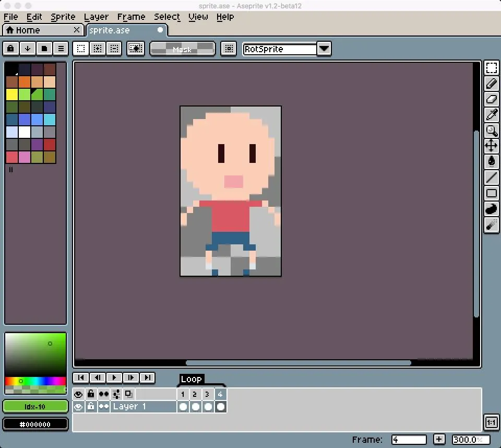Image resolution: width=501 pixels, height=448 pixels.
Task: Choose the subtract from selection mode icon
Action: 114,49
